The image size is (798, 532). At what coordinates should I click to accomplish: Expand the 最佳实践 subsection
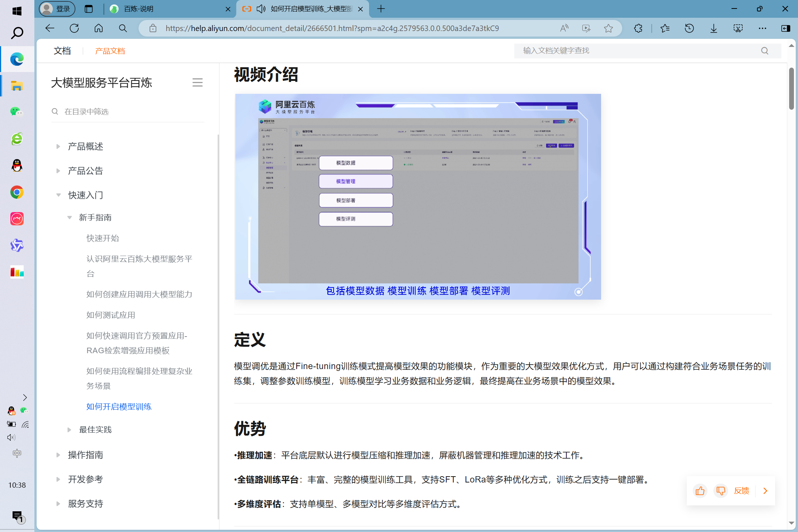coord(69,430)
